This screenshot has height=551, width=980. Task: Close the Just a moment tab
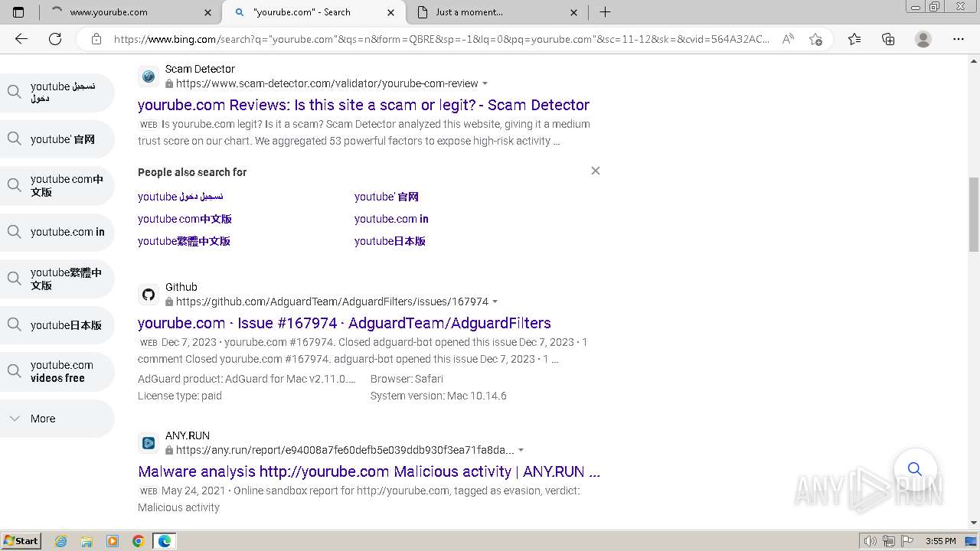pyautogui.click(x=574, y=12)
